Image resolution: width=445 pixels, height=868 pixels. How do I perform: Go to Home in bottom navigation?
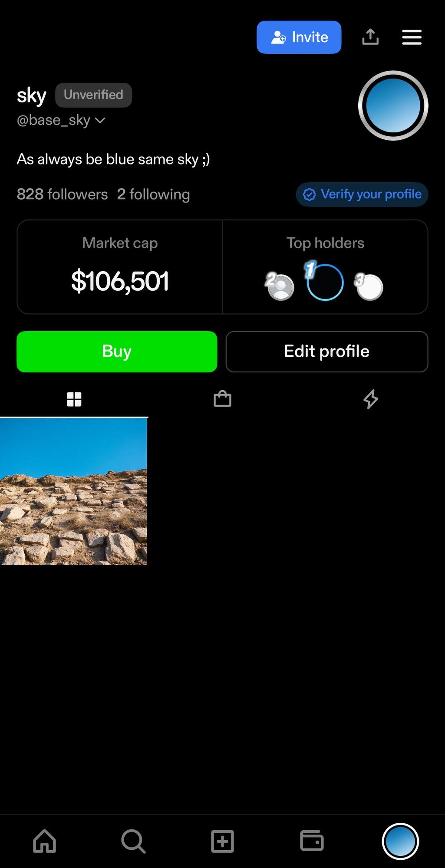pos(45,841)
